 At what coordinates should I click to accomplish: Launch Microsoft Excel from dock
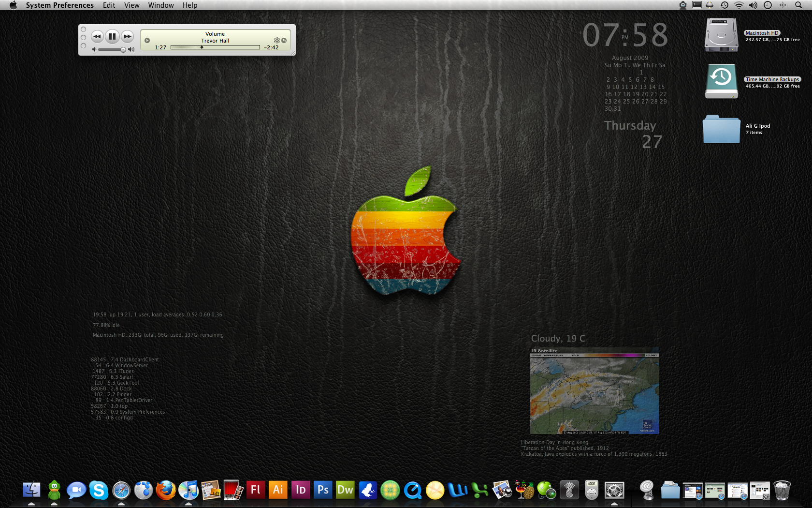479,490
